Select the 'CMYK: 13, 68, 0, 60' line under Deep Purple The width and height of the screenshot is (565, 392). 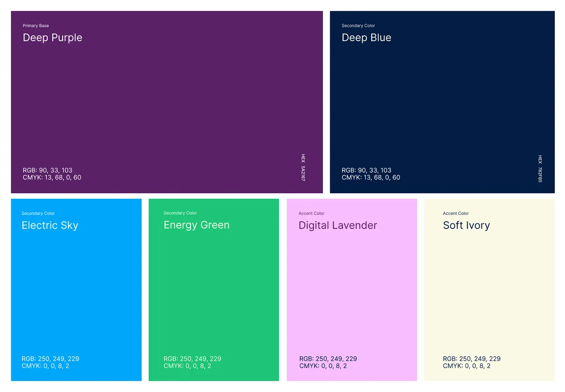pos(52,177)
